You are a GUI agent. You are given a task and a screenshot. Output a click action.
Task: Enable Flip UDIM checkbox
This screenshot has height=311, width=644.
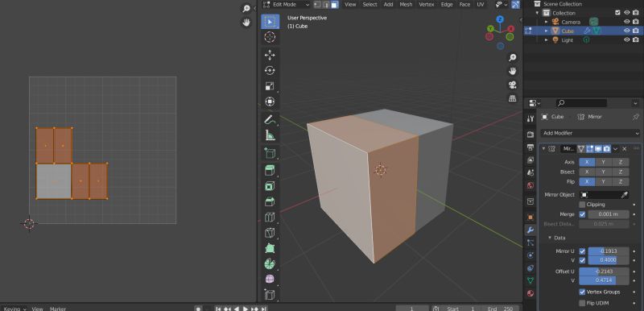tap(582, 303)
